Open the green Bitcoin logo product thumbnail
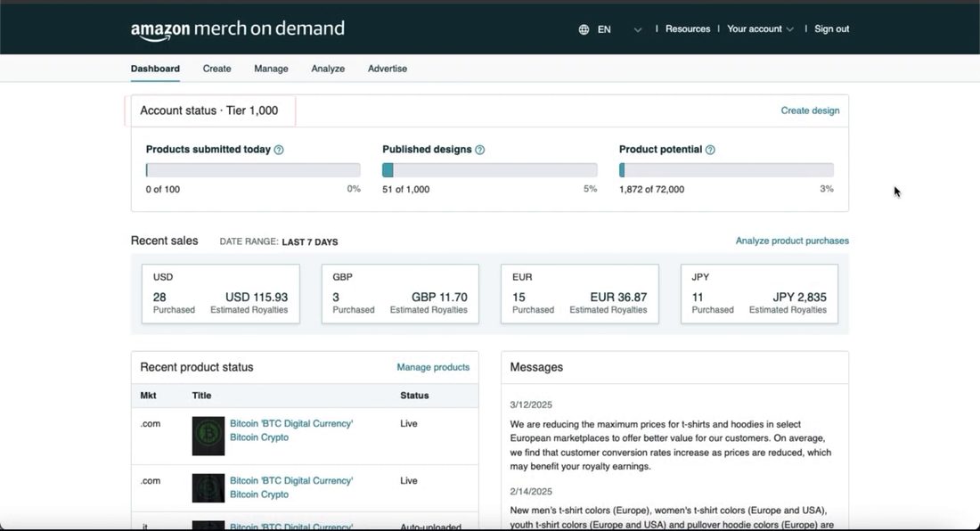980x531 pixels. tap(208, 436)
